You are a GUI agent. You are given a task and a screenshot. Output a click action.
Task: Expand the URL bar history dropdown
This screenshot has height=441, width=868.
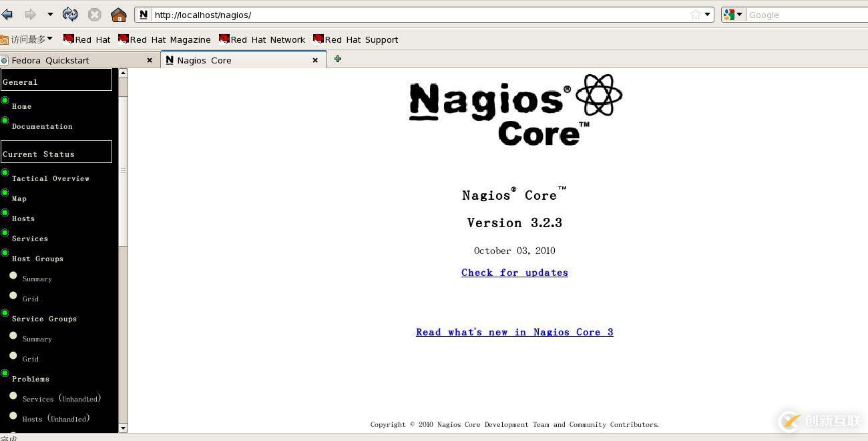coord(706,14)
